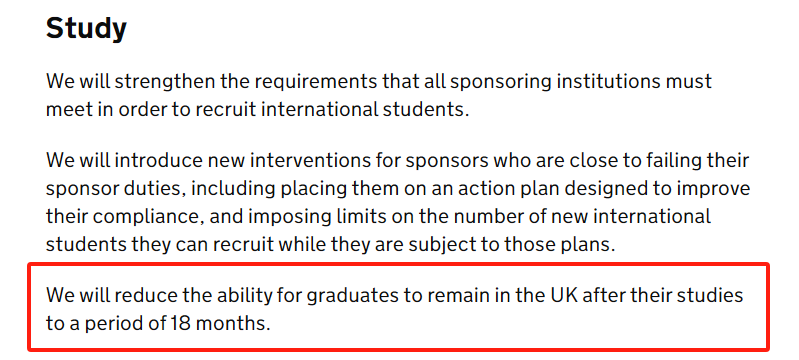The height and width of the screenshot is (360, 799).
Task: Click the phrase "imposing limits" in the paragraph
Action: [x=311, y=216]
